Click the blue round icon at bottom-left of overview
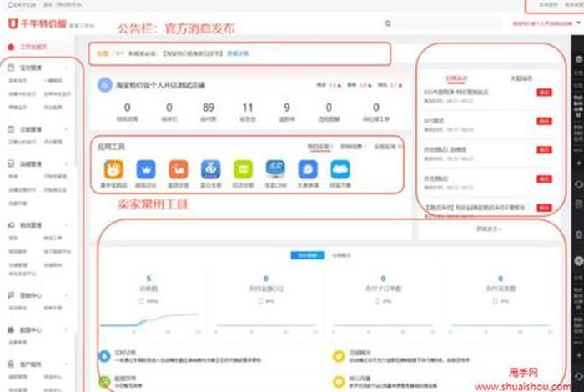584x392 pixels. pos(104,356)
